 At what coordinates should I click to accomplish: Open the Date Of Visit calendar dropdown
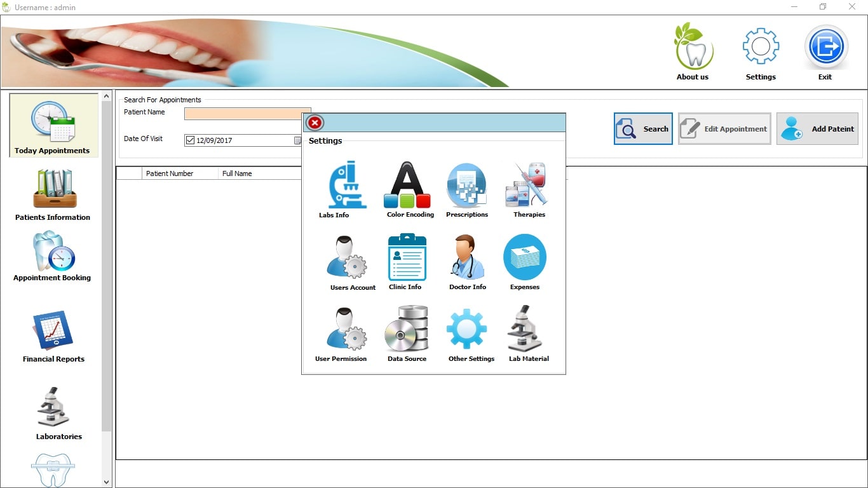click(x=297, y=140)
